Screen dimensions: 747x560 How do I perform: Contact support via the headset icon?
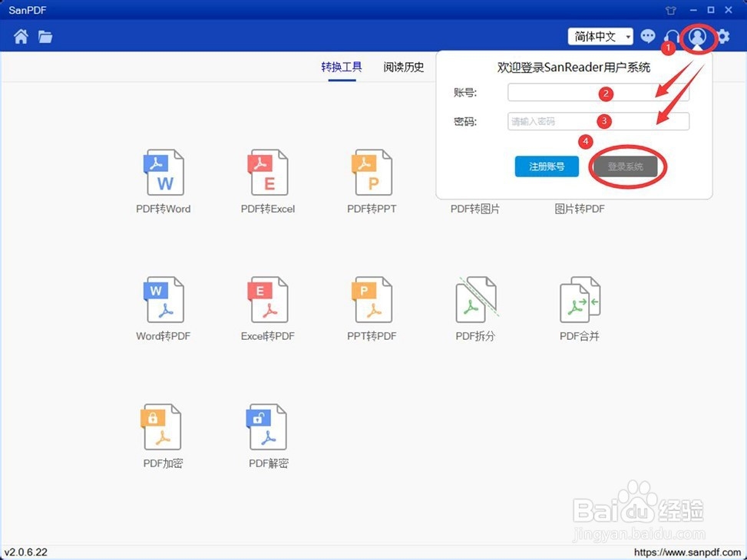pos(671,37)
